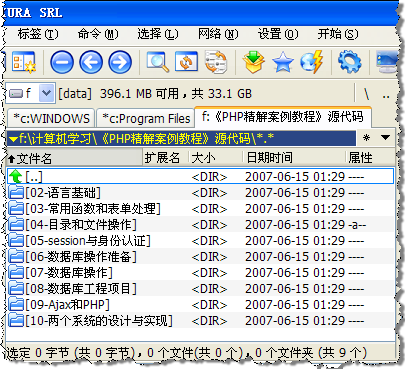Click the [..] parent directory entry
The image size is (405, 369).
pos(200,177)
